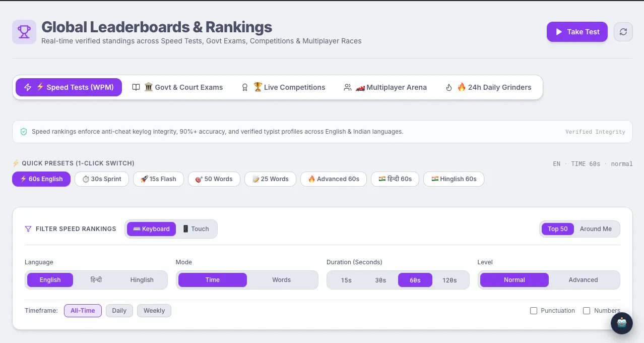Pick the 25 Words preset
The height and width of the screenshot is (343, 644).
tap(270, 179)
